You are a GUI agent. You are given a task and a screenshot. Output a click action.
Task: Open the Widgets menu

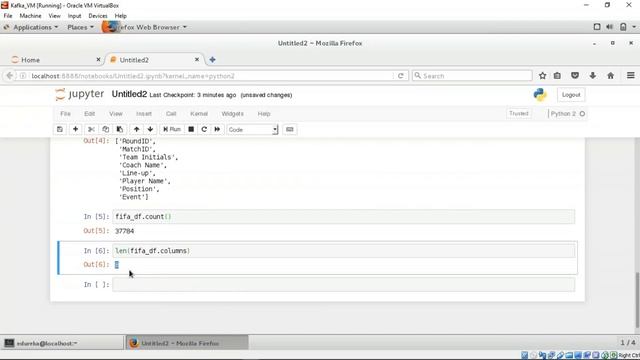coord(232,114)
